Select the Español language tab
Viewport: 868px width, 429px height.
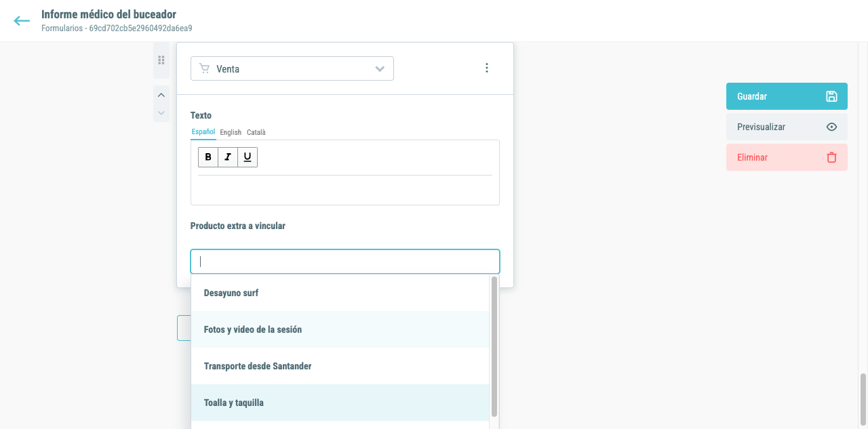[x=203, y=132]
